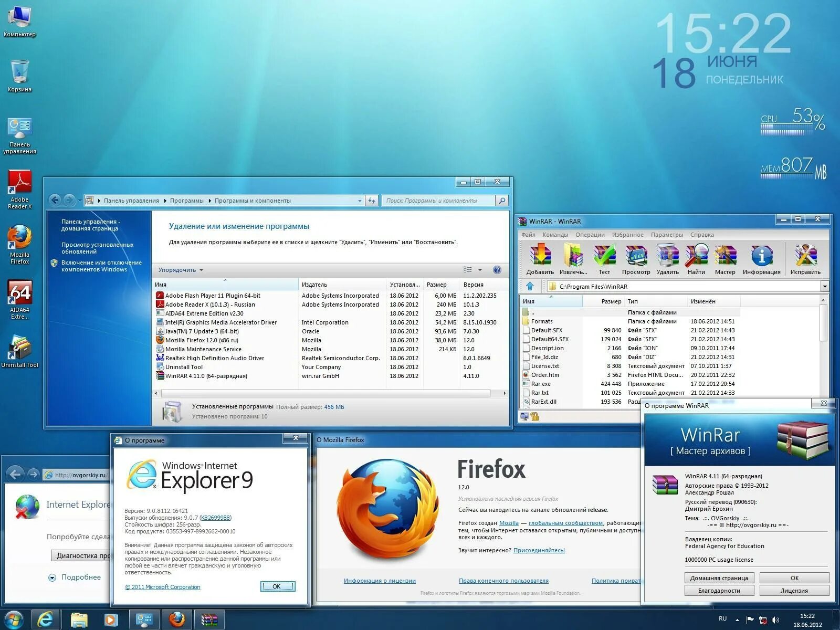
Task: Show hidden tray icons arrow
Action: (x=737, y=620)
